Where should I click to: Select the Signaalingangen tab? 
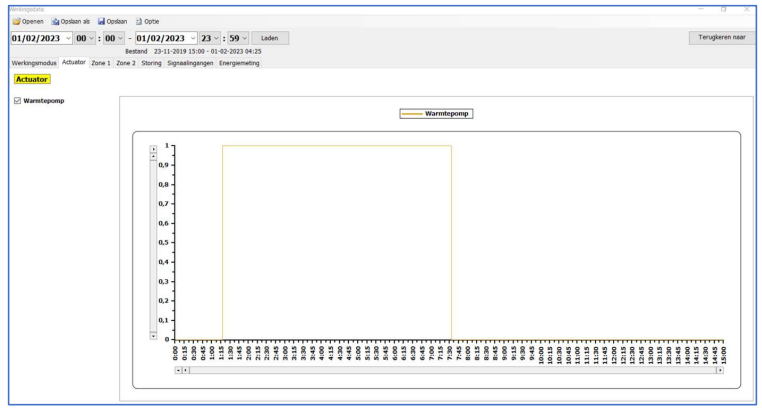[x=191, y=62]
